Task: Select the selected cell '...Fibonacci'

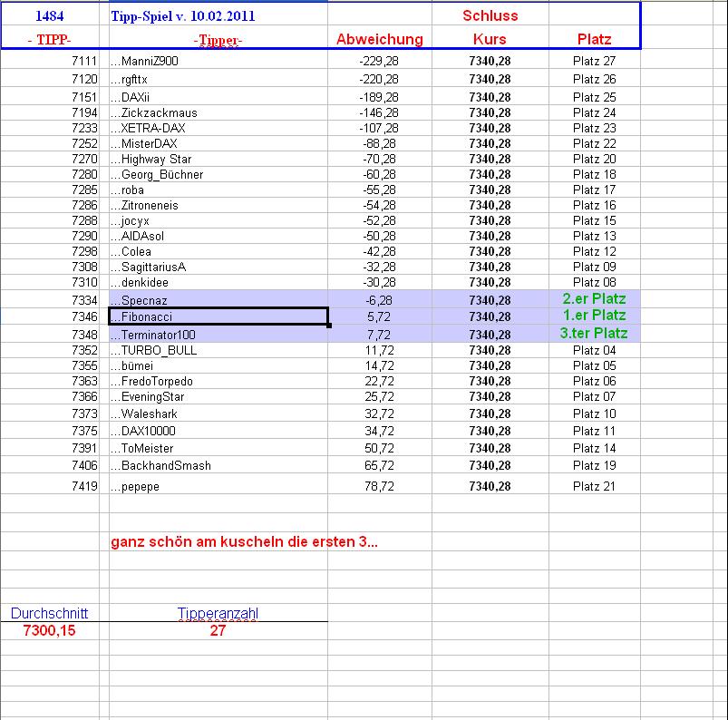Action: (218, 316)
